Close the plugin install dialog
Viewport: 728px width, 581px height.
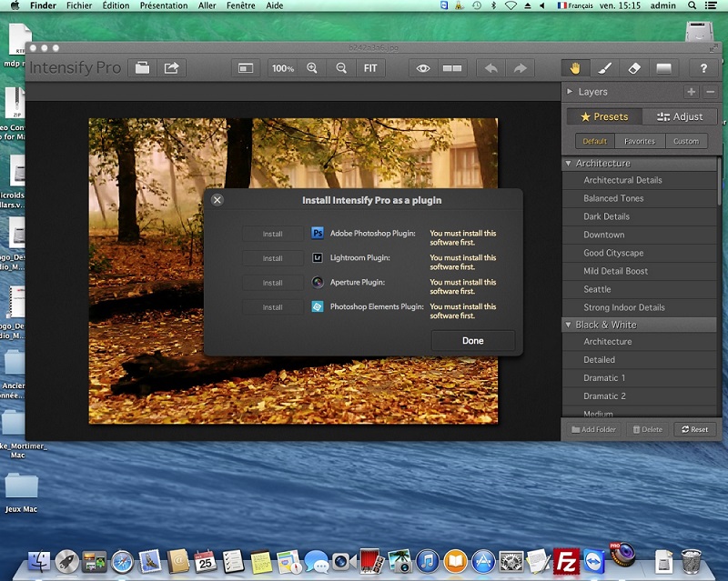(217, 200)
